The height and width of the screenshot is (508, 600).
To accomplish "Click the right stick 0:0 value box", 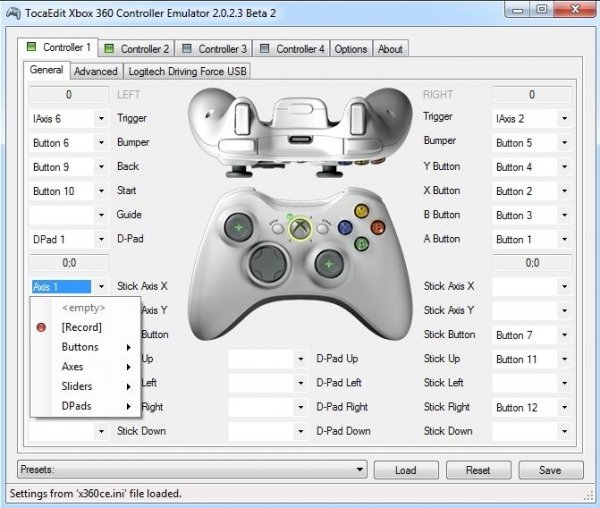I will (x=532, y=263).
